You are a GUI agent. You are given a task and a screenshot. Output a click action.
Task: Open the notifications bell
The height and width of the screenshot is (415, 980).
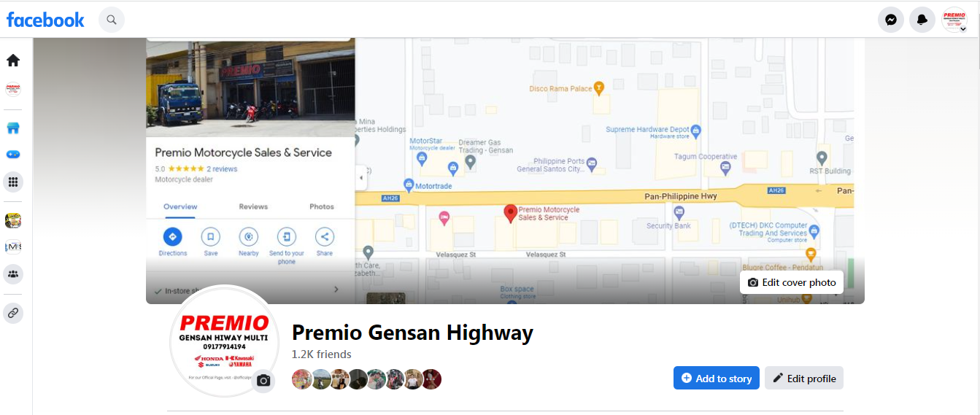coord(922,20)
